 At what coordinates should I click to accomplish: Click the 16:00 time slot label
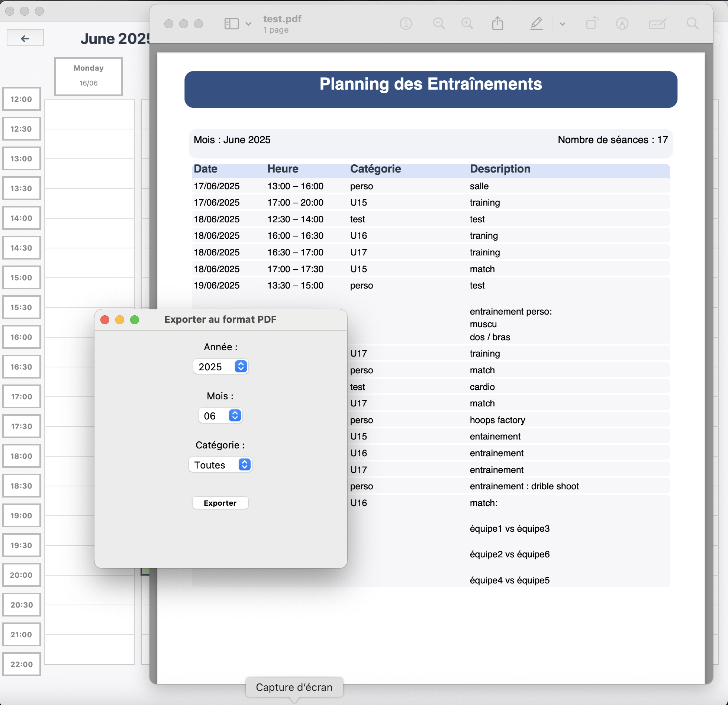21,337
